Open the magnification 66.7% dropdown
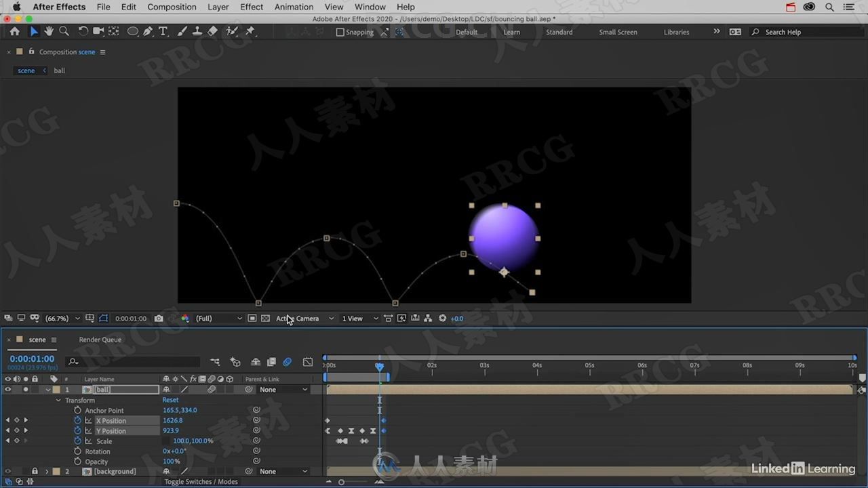 pos(62,319)
